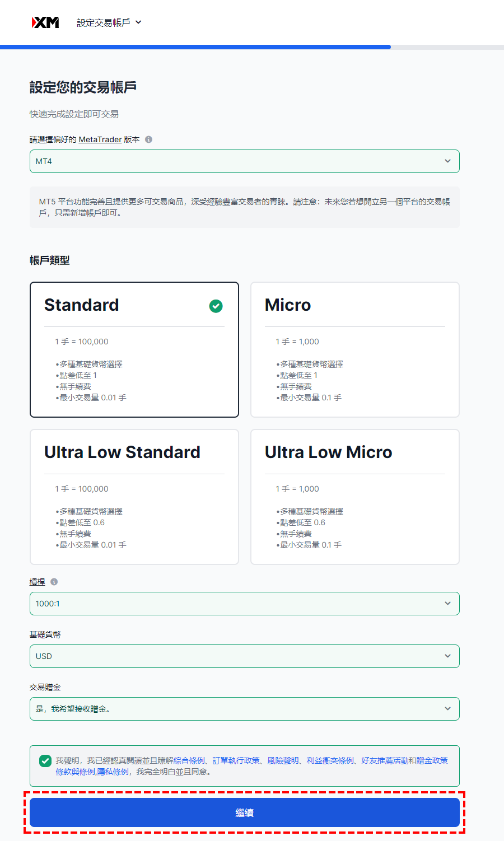
Task: Click the 快速完成設定即可交易 subtitle
Action: point(74,114)
